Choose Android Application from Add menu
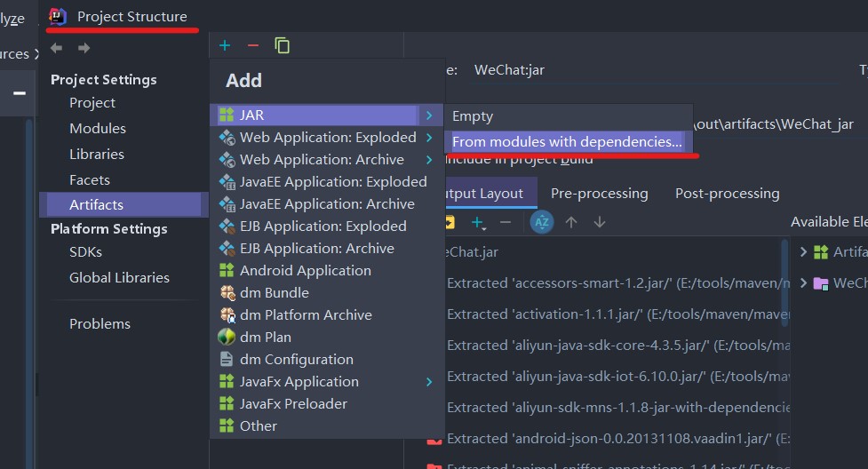This screenshot has width=868, height=469. [x=305, y=271]
